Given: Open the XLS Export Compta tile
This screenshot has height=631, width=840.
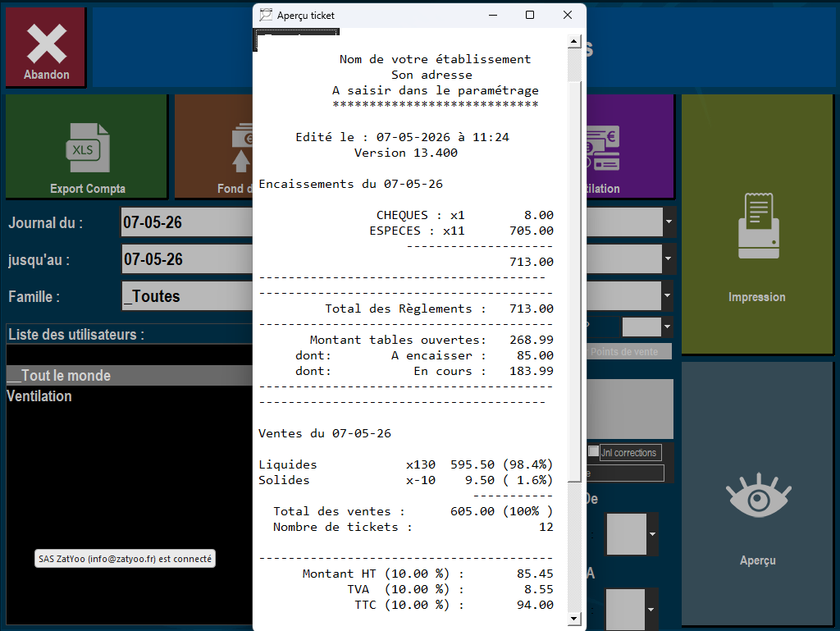Looking at the screenshot, I should 87,147.
